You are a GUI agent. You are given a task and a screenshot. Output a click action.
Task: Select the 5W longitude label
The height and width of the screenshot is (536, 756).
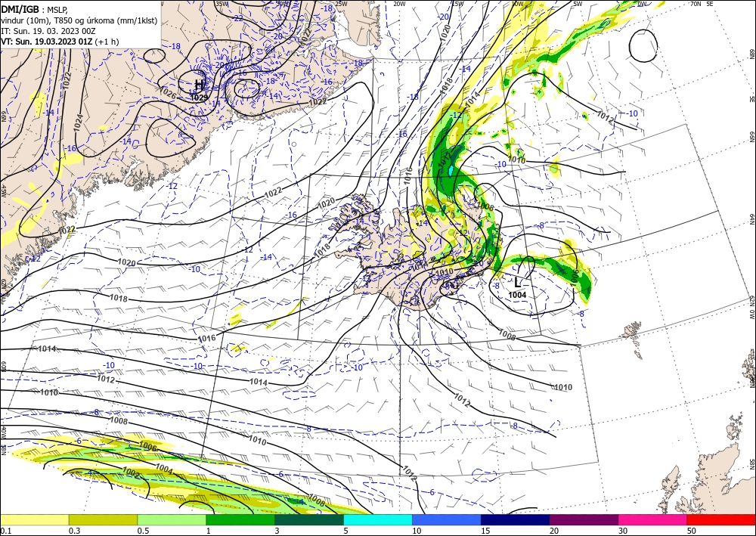tap(578, 4)
